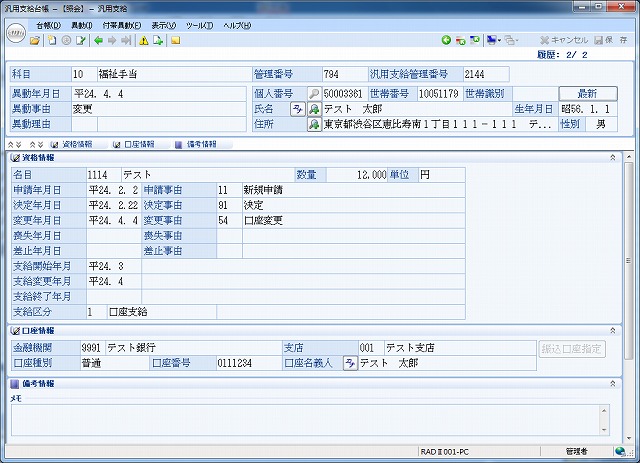Click the person icon next to 氏名
640x463 pixels.
pos(314,109)
